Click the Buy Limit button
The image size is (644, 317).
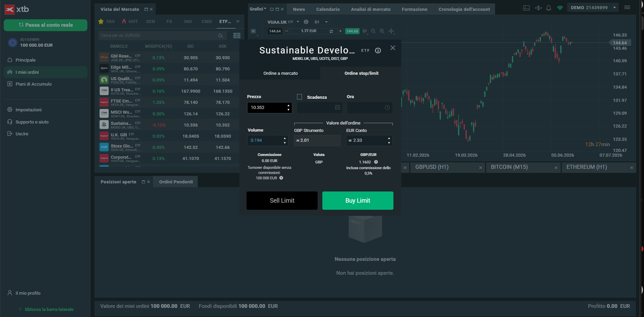coord(358,201)
